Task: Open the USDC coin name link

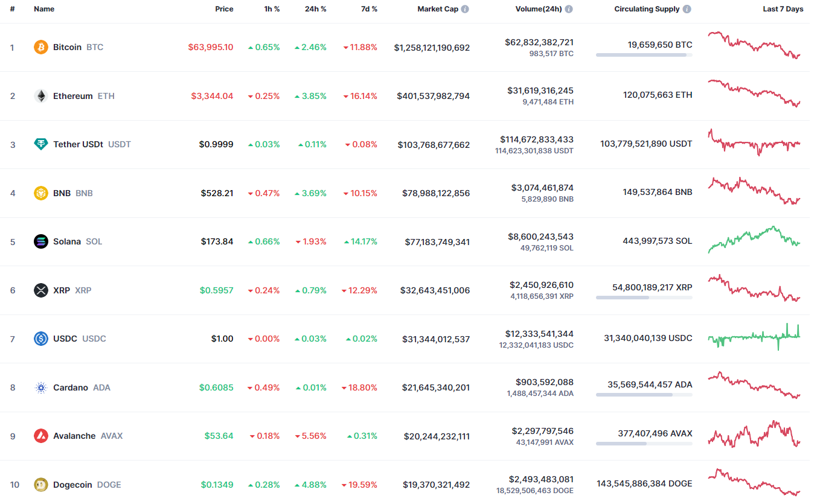Action: 65,339
